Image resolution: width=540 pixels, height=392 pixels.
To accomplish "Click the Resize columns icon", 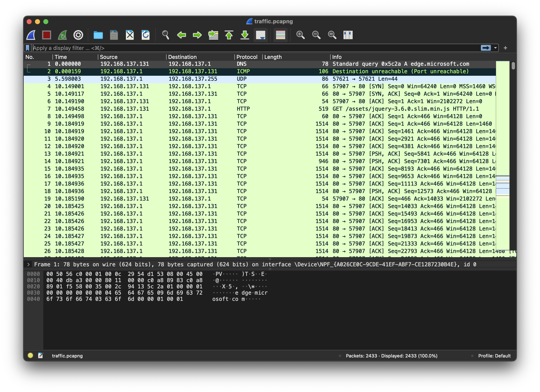I will (348, 35).
